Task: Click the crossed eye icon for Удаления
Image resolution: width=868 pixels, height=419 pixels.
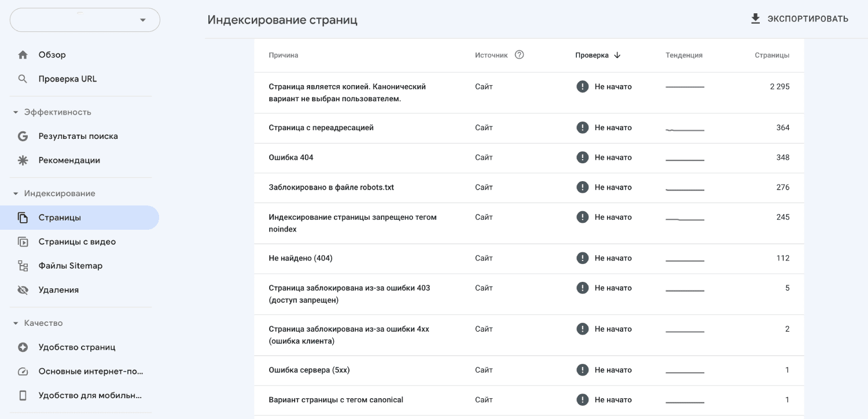Action: 23,290
